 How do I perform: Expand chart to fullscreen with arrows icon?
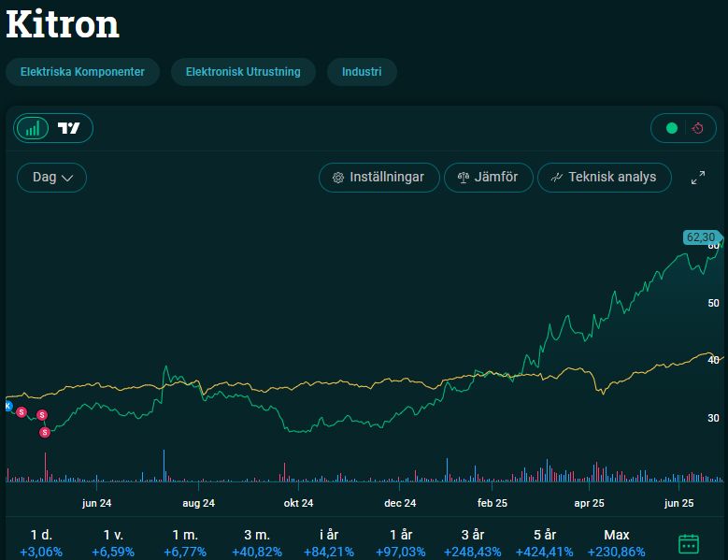(698, 178)
